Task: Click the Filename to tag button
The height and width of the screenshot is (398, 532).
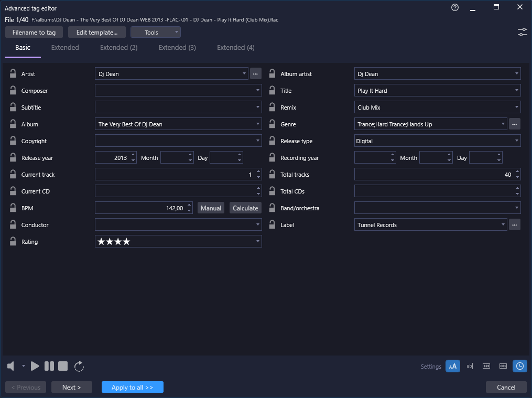Action: pos(34,32)
